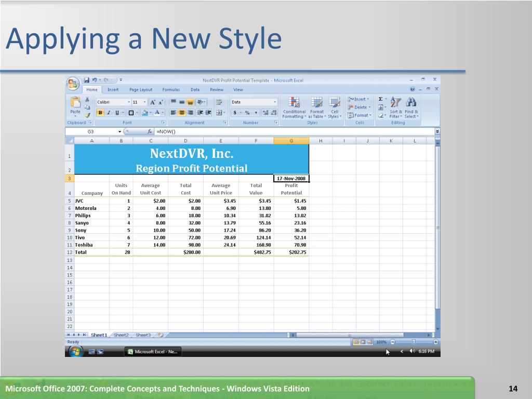
Task: Toggle Underline formatting
Action: [117, 113]
